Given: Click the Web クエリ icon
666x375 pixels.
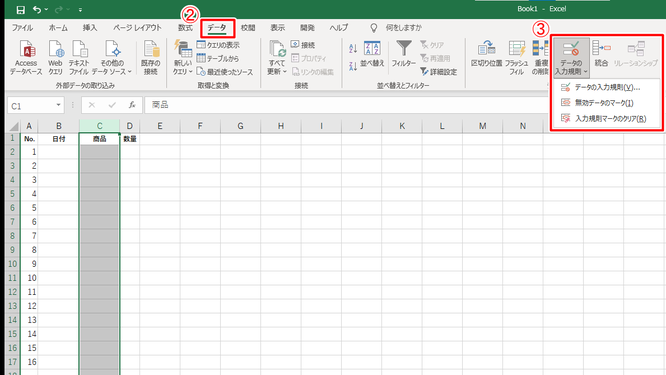Looking at the screenshot, I should pyautogui.click(x=55, y=58).
